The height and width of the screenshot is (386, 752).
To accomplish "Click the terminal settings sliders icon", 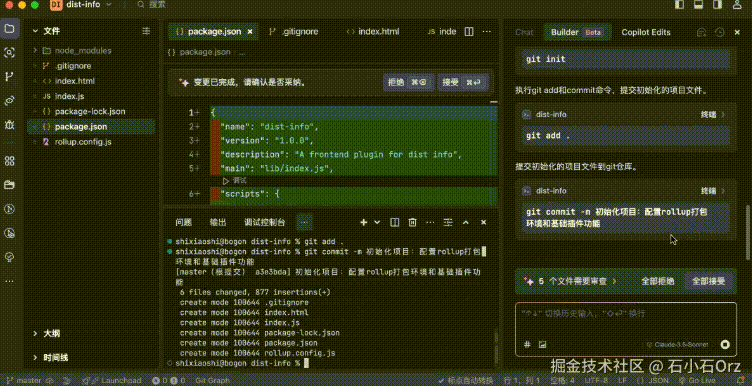I will [x=448, y=222].
